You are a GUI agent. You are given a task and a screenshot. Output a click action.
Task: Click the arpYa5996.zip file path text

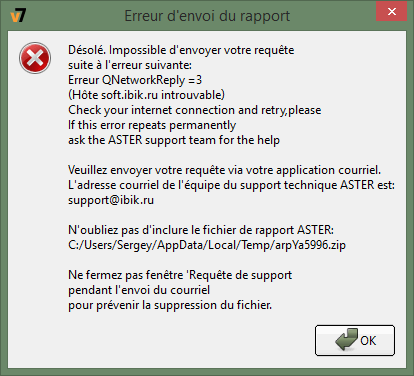click(207, 245)
